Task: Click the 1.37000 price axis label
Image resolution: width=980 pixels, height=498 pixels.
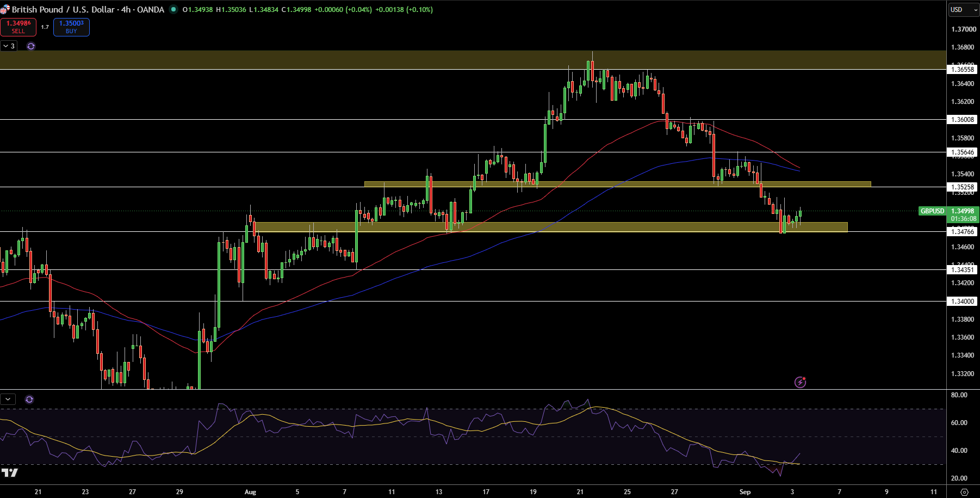Action: [964, 29]
